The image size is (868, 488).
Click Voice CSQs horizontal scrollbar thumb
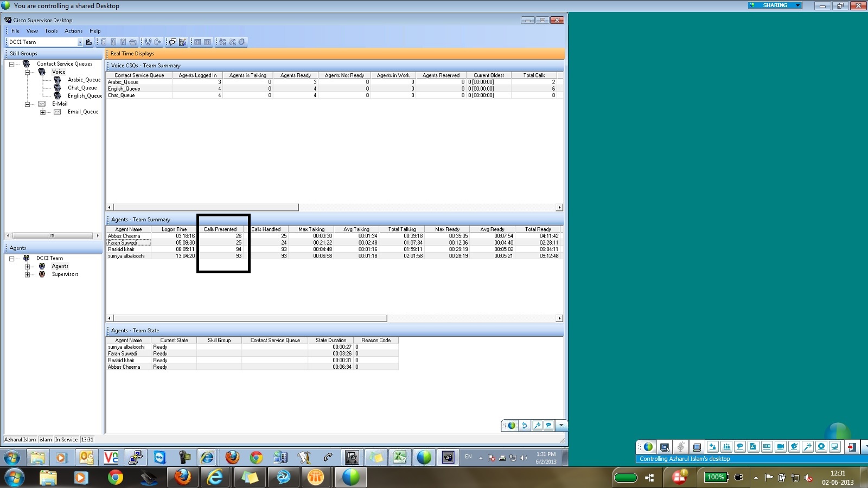[x=206, y=207]
